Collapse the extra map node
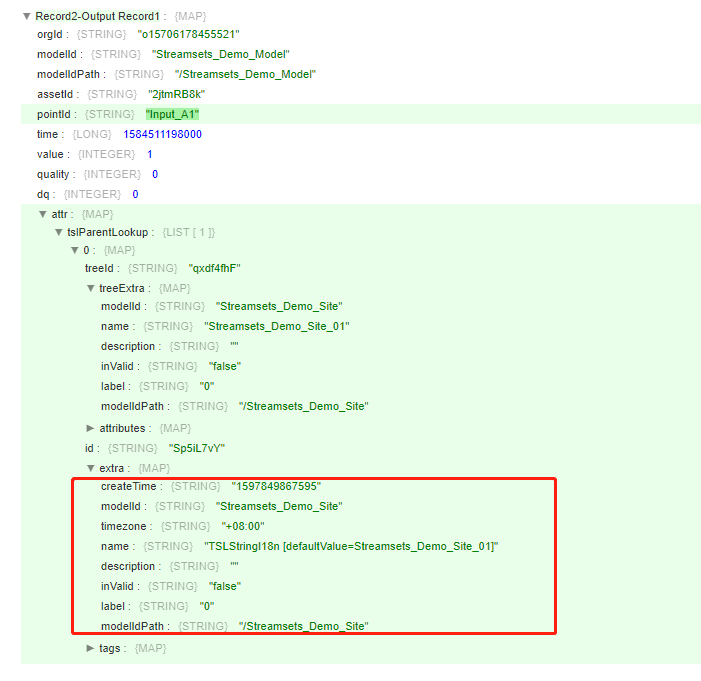 click(x=91, y=468)
